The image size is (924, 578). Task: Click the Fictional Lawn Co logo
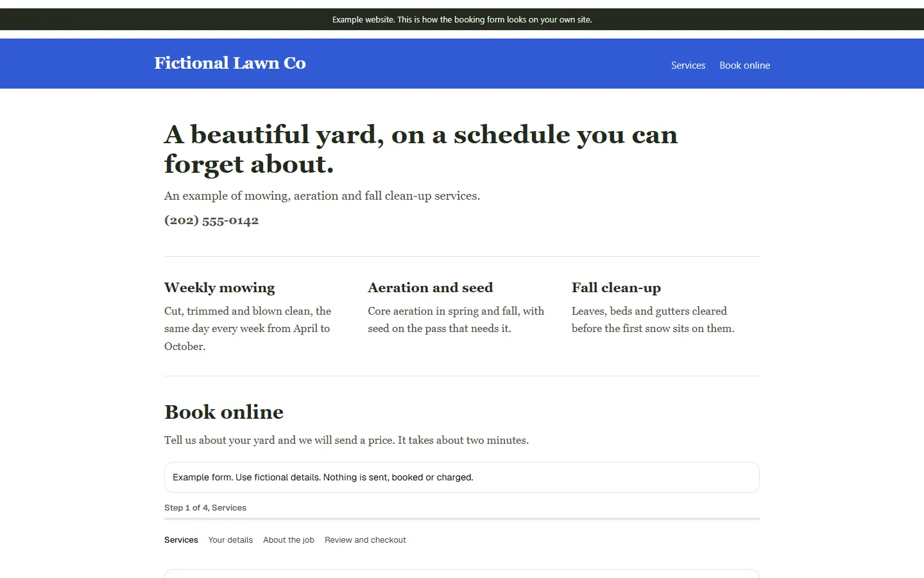point(230,63)
